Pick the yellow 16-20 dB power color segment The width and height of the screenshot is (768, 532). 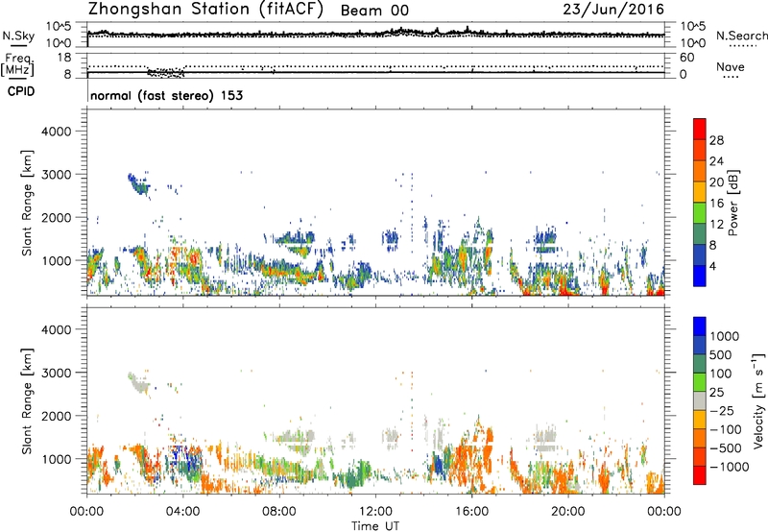coord(700,192)
